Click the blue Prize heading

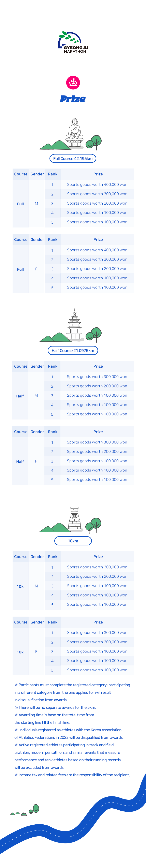(x=73, y=99)
